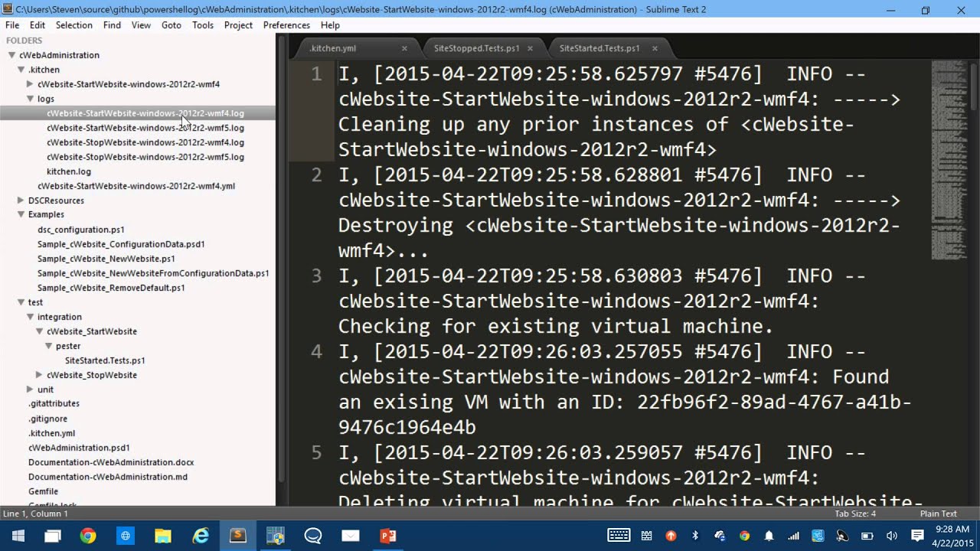
Task: Open the Edit menu
Action: [x=38, y=25]
